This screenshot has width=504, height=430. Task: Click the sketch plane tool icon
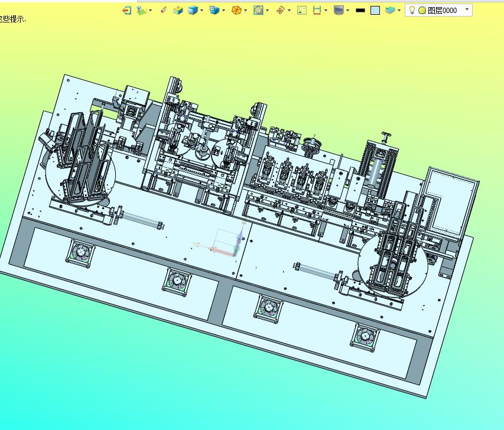[x=141, y=10]
